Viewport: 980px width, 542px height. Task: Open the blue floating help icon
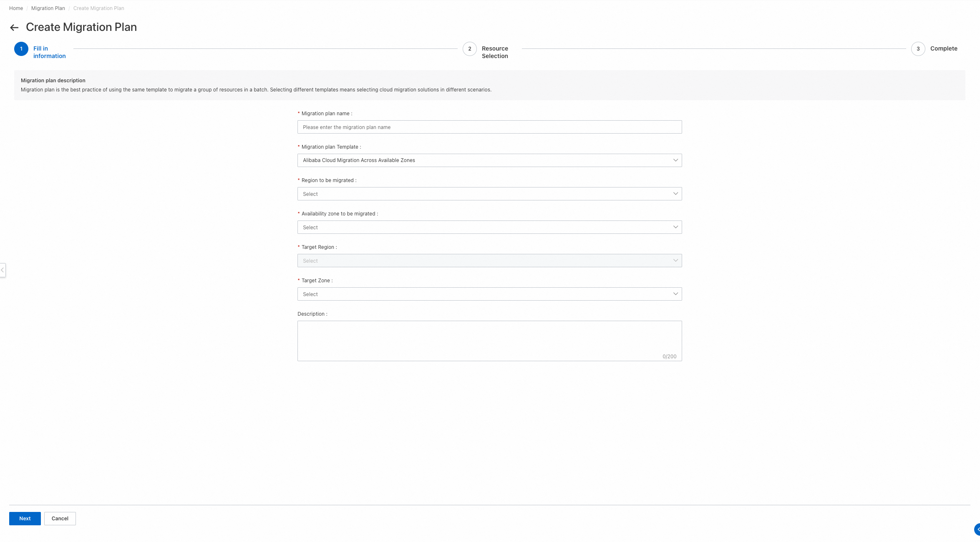point(977,529)
